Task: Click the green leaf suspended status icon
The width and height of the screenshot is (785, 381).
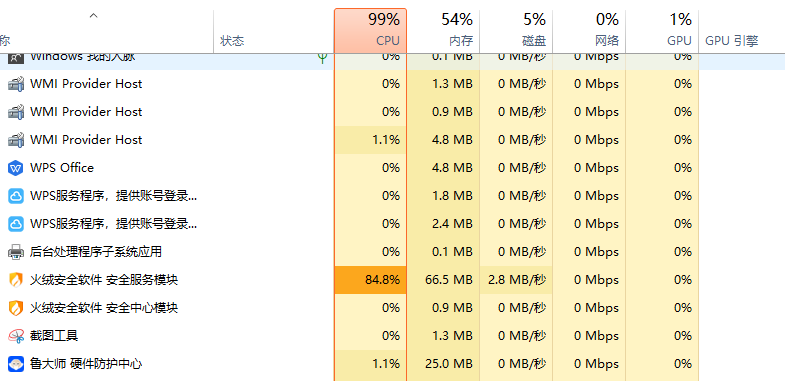Action: (x=322, y=59)
